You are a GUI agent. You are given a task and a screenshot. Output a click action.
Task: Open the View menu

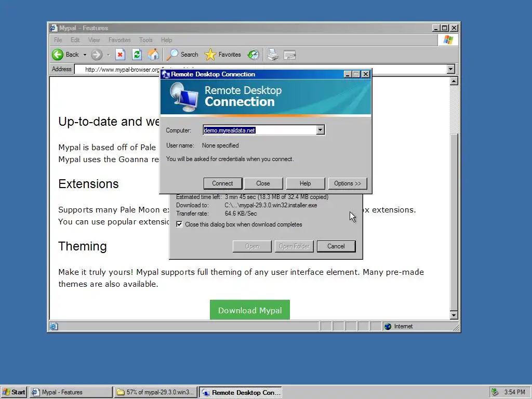pos(94,40)
